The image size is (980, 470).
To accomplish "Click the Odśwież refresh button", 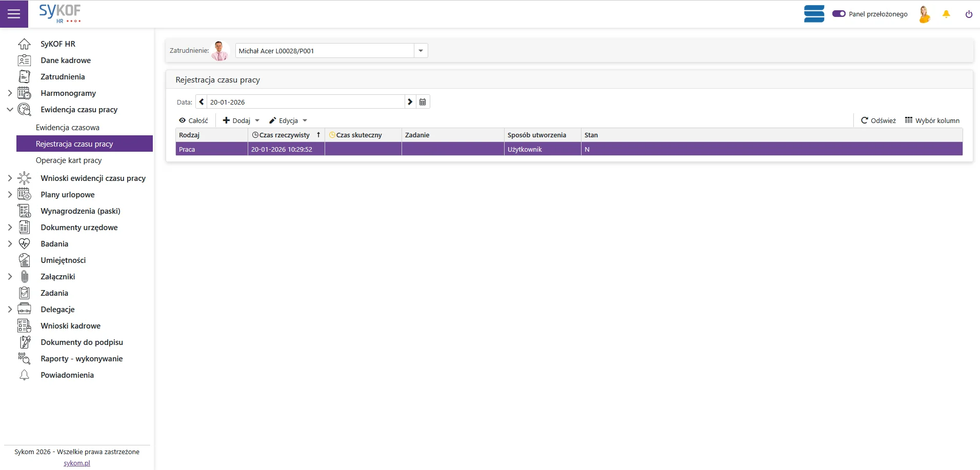I will (x=878, y=120).
